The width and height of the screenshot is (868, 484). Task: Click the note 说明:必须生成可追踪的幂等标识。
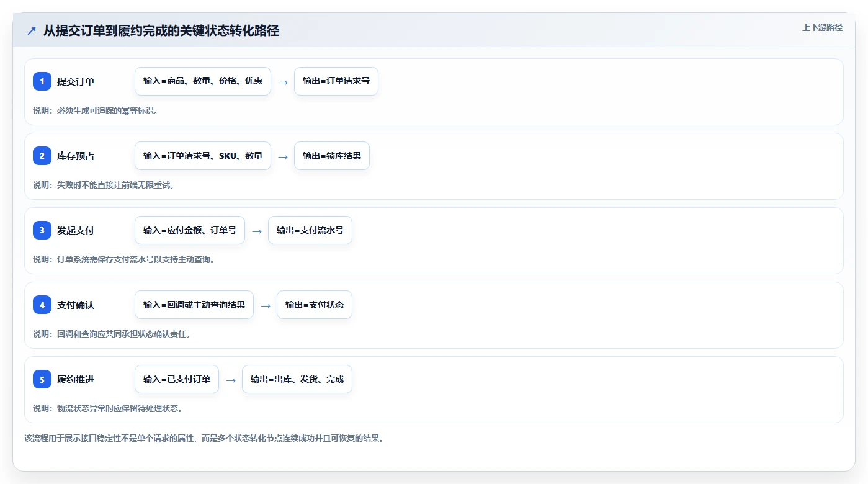point(96,110)
